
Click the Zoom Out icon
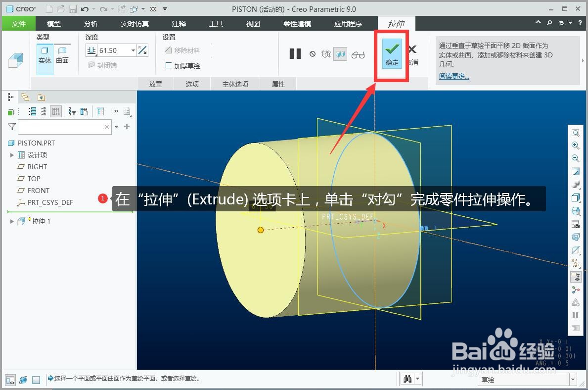click(x=576, y=158)
